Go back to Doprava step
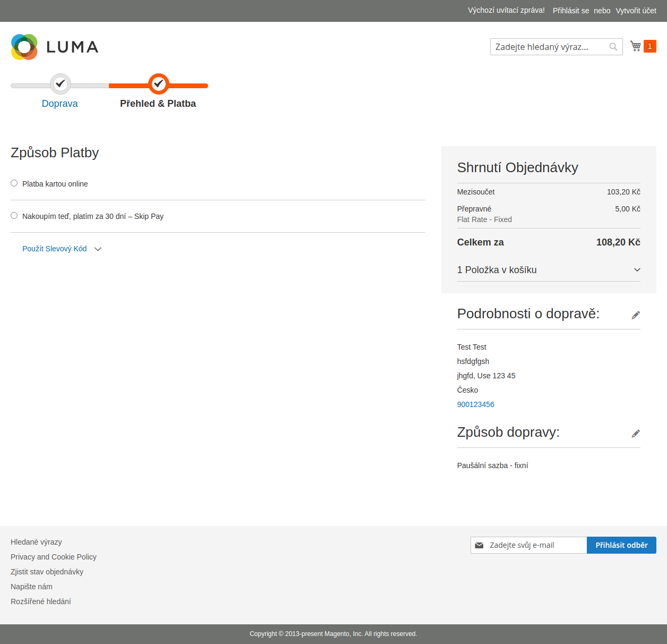The image size is (667, 644). pyautogui.click(x=59, y=104)
